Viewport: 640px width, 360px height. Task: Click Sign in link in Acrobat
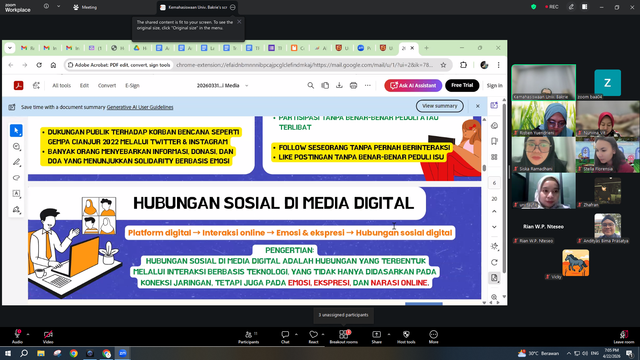[494, 86]
